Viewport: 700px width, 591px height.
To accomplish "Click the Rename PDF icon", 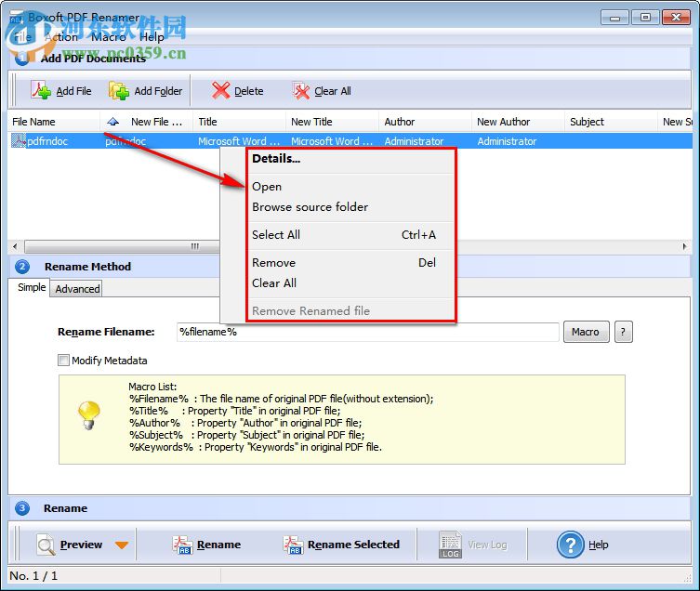I will tap(182, 545).
